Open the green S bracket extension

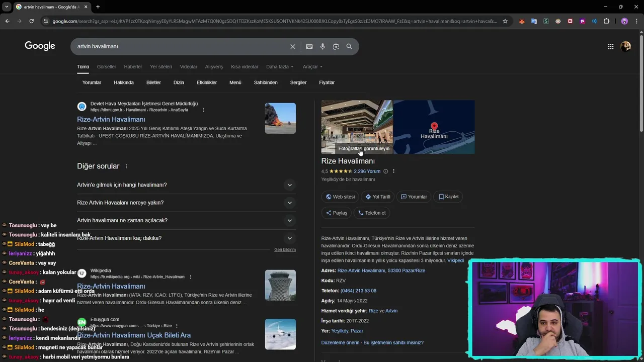546,21
